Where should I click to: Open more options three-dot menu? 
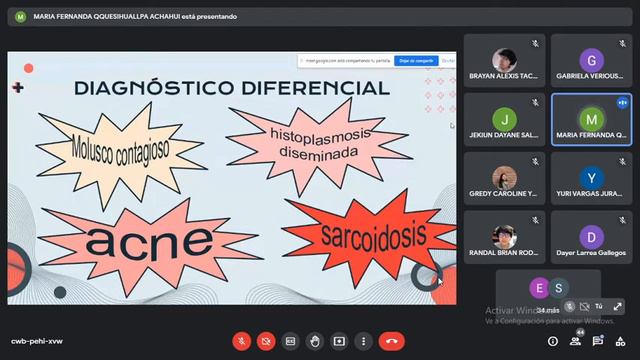pyautogui.click(x=363, y=341)
